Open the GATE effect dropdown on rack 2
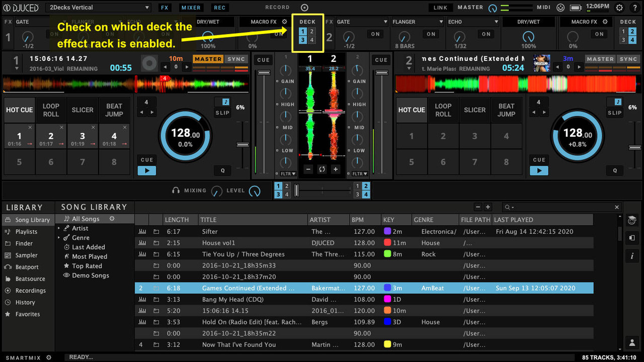This screenshot has height=362, width=644. point(362,22)
